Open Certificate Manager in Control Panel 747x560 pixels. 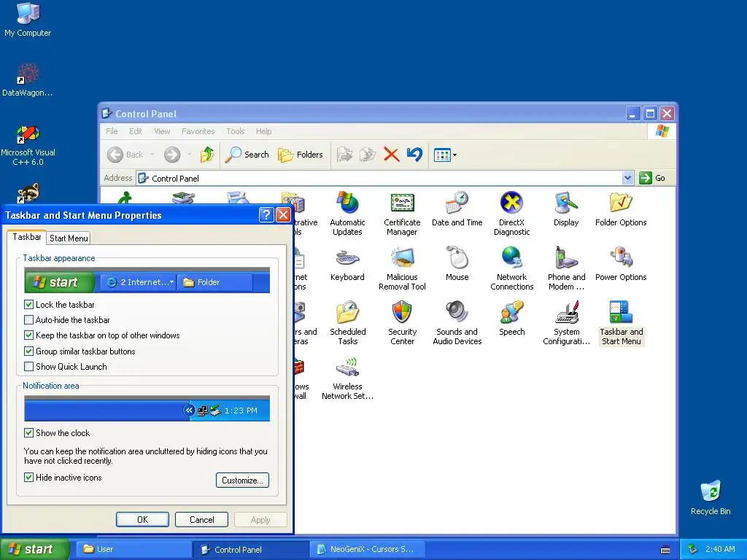tap(402, 214)
